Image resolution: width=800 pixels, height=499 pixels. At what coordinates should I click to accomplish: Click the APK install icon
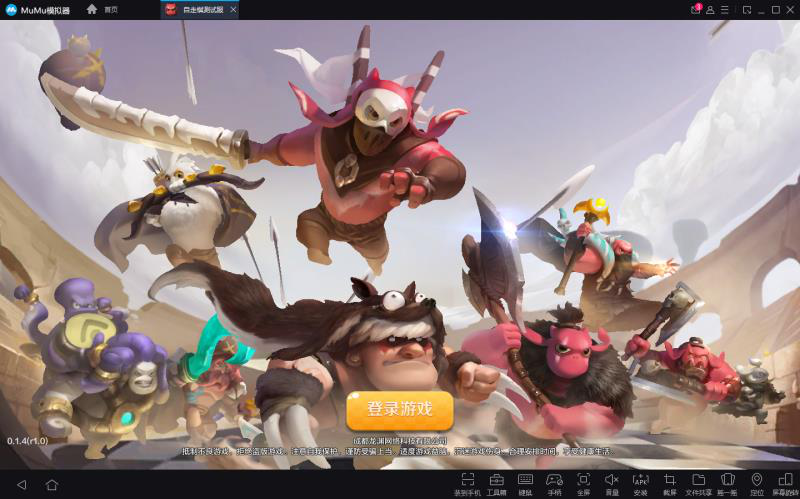(640, 484)
